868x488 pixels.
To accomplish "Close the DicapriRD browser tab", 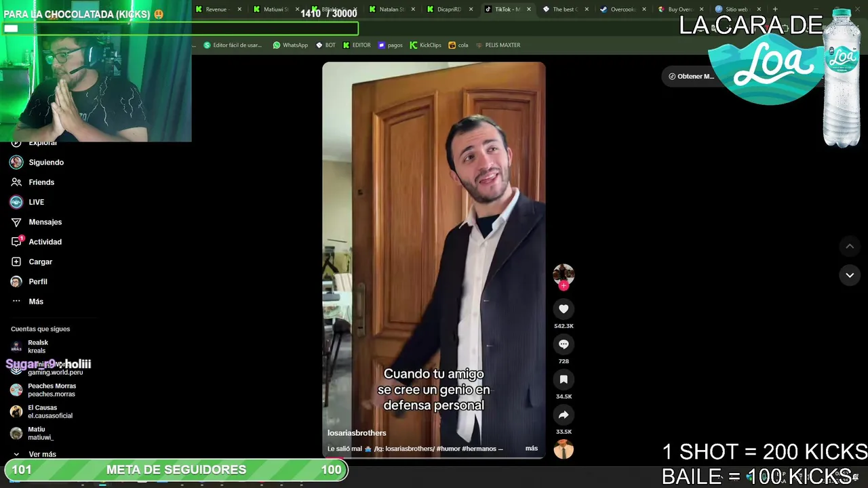I will coord(471,9).
